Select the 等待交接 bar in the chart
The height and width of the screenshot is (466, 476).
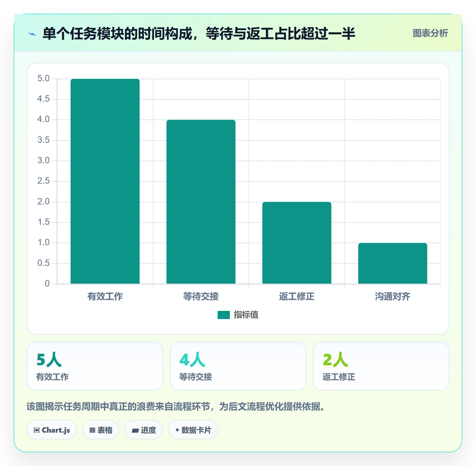tap(201, 202)
